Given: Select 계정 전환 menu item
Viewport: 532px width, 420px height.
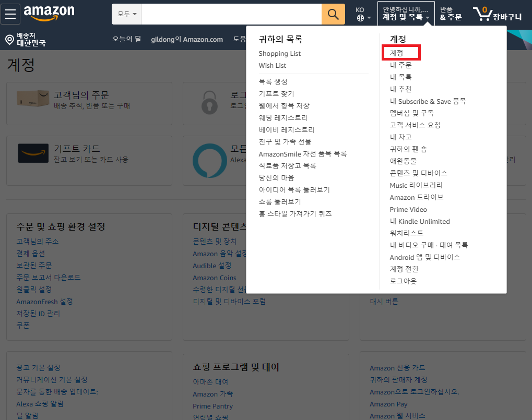Looking at the screenshot, I should click(404, 269).
